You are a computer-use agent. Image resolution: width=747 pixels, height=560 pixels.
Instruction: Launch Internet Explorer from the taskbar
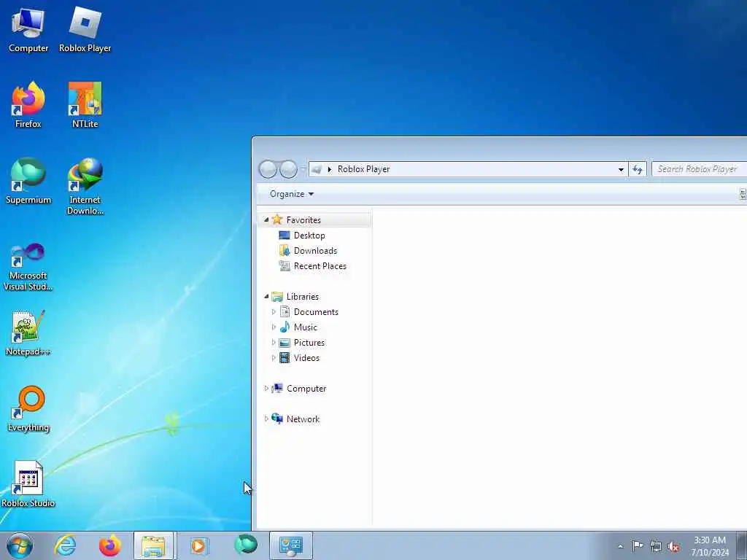pyautogui.click(x=65, y=545)
